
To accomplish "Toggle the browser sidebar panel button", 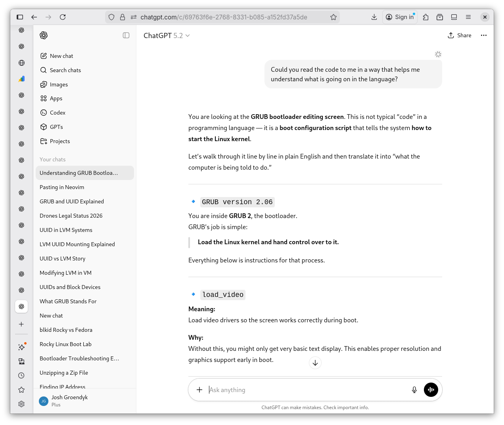I will (x=20, y=17).
